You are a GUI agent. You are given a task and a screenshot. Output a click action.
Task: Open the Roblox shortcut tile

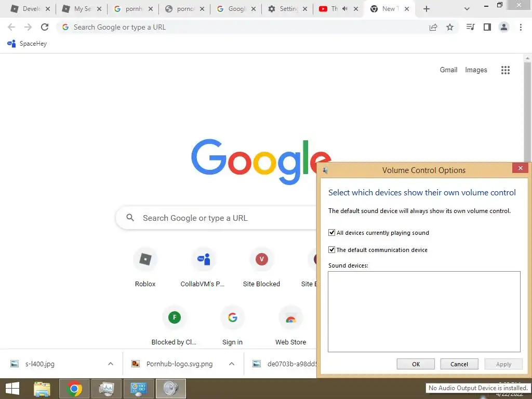coord(145,268)
